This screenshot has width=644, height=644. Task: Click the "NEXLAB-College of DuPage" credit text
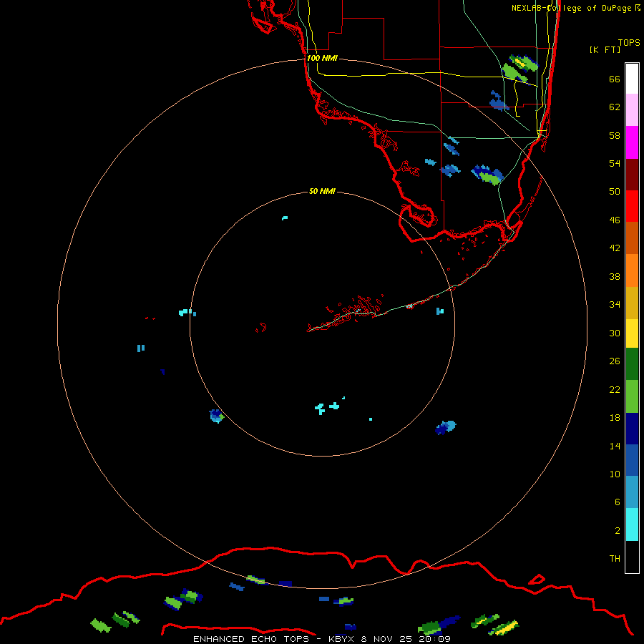[572, 8]
